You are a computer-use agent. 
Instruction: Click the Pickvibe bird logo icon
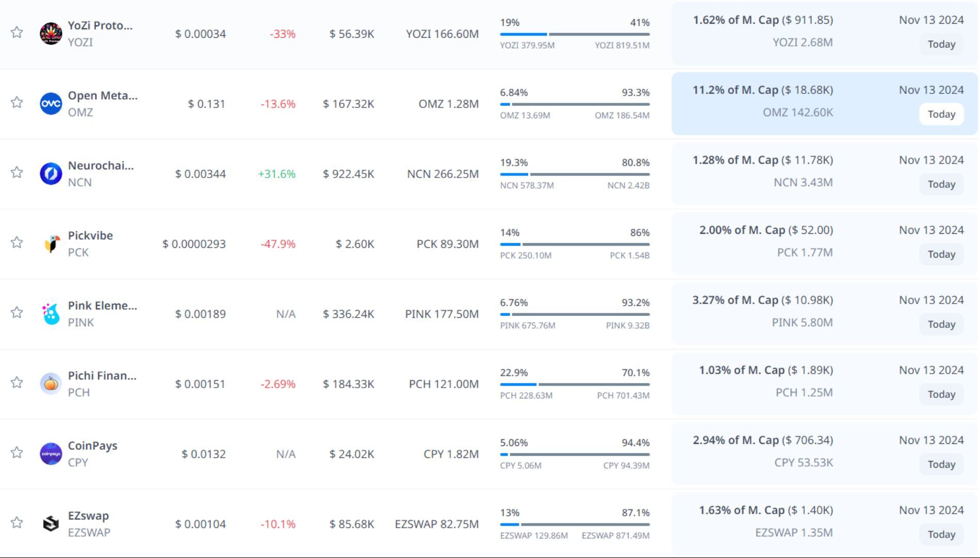point(51,244)
